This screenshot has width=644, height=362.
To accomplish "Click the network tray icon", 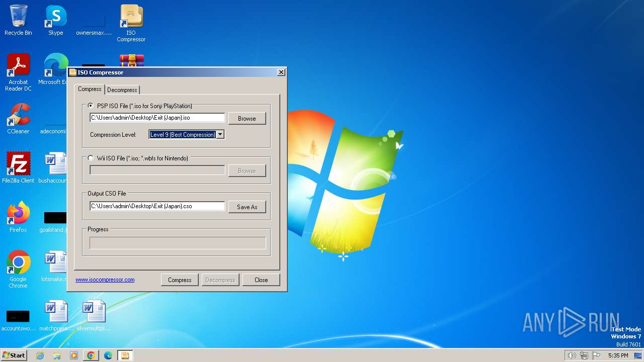I will (x=584, y=355).
